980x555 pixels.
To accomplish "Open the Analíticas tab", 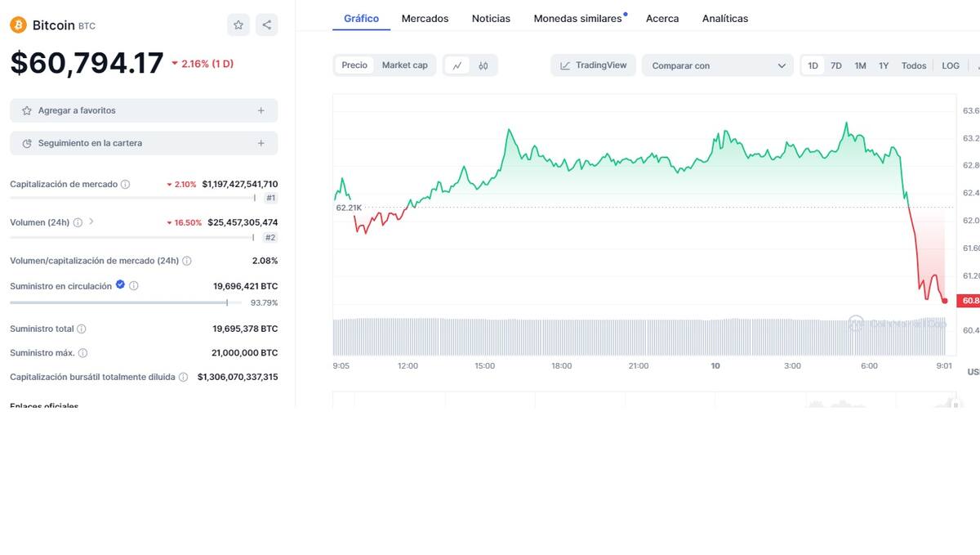I will coord(724,18).
